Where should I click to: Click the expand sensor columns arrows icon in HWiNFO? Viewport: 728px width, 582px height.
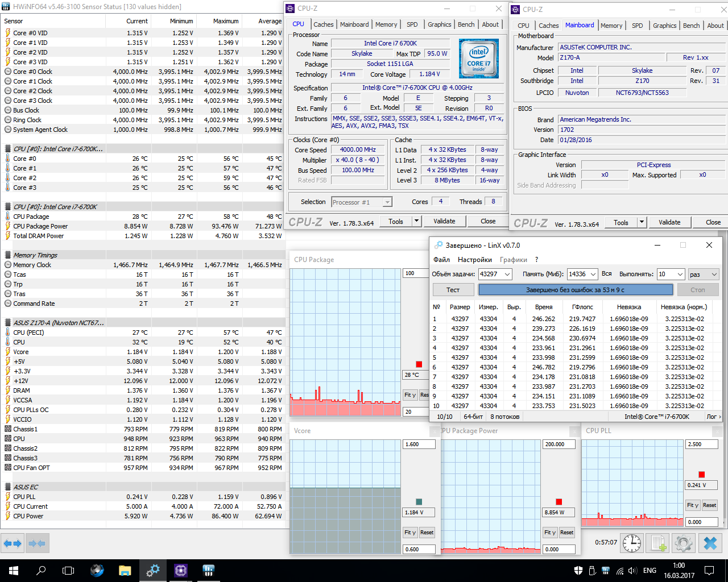click(x=13, y=543)
